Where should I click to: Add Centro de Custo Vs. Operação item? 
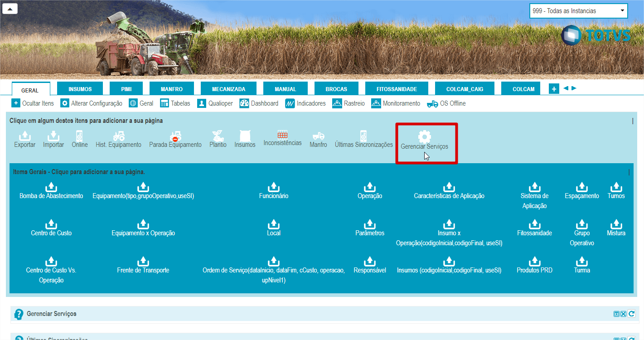[x=51, y=270]
